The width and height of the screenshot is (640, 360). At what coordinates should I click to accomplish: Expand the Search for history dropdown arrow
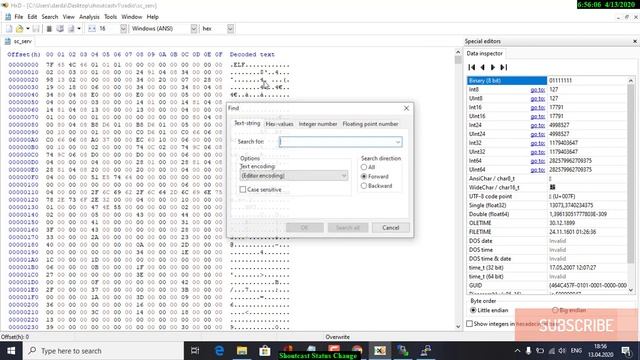tap(398, 142)
